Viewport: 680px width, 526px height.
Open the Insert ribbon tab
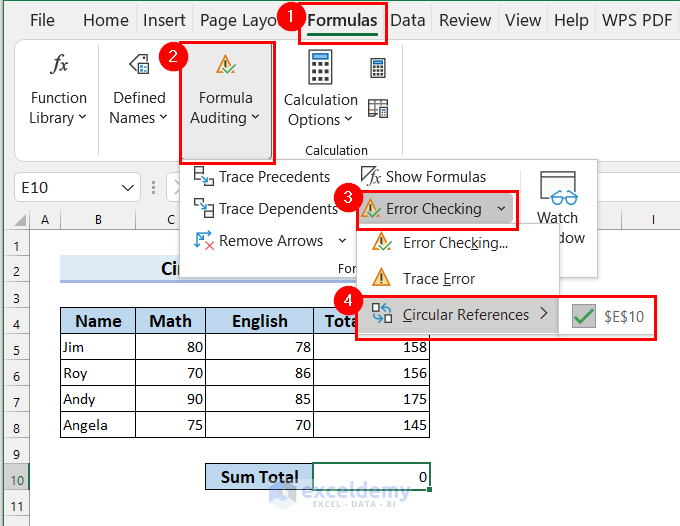[164, 20]
